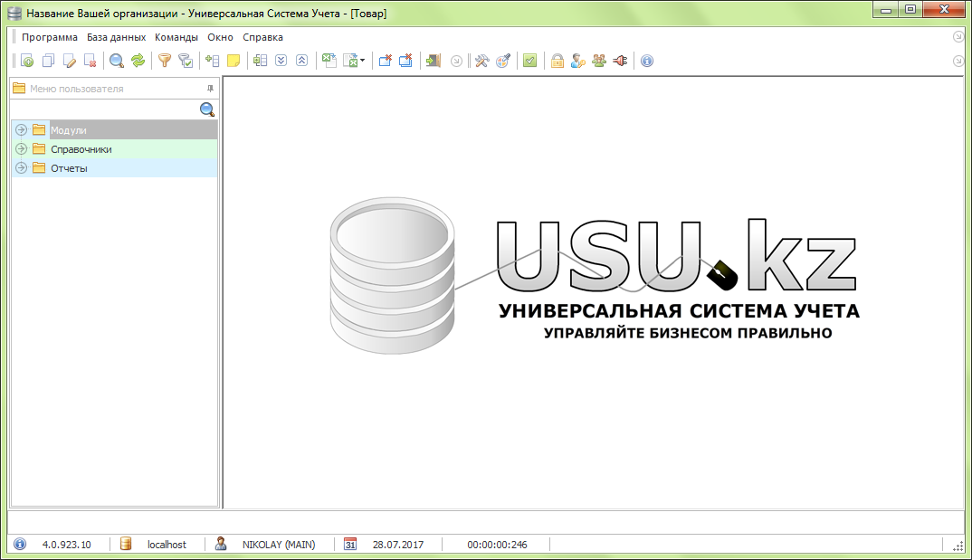Image resolution: width=972 pixels, height=560 pixels.
Task: Click the column-add green plus icon
Action: click(261, 61)
